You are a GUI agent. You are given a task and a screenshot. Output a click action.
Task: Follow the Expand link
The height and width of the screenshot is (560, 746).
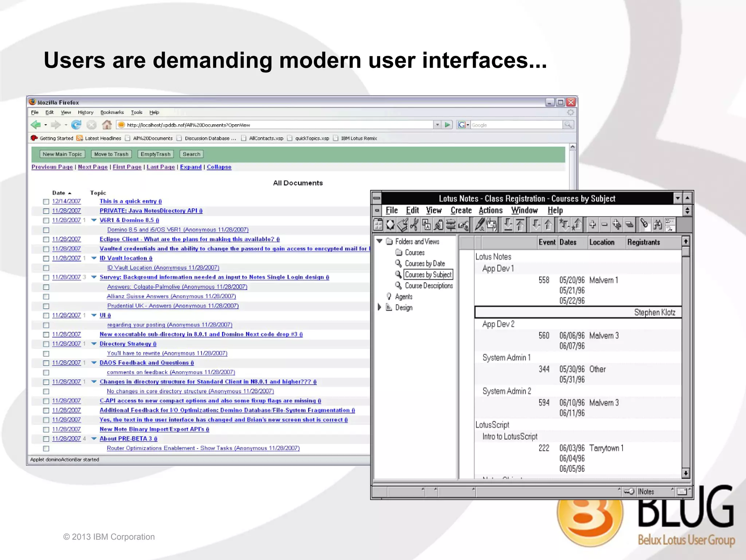coord(191,167)
